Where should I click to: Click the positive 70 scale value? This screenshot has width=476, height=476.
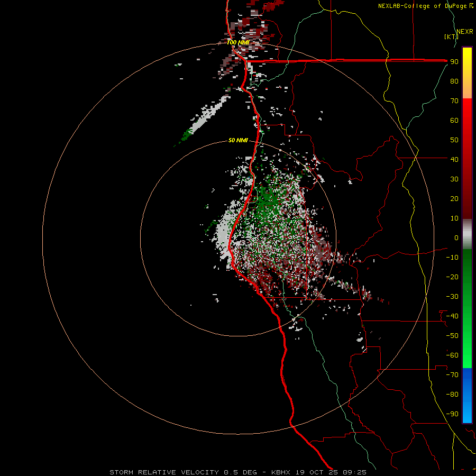pyautogui.click(x=454, y=101)
